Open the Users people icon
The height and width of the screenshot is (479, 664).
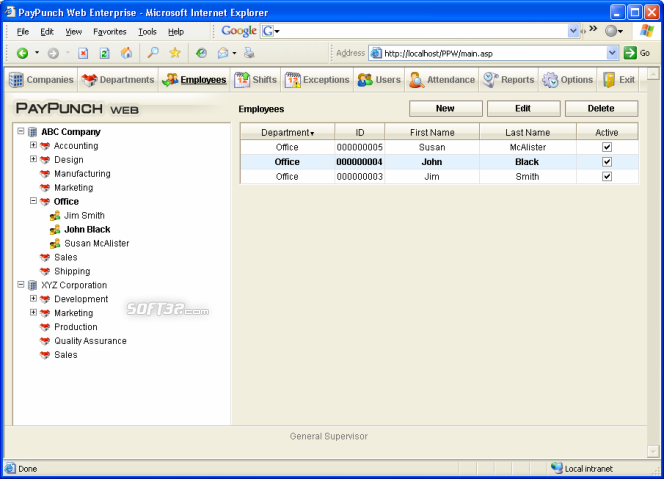pos(365,80)
